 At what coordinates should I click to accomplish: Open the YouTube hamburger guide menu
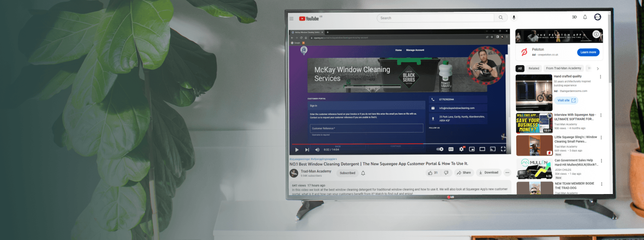point(291,19)
